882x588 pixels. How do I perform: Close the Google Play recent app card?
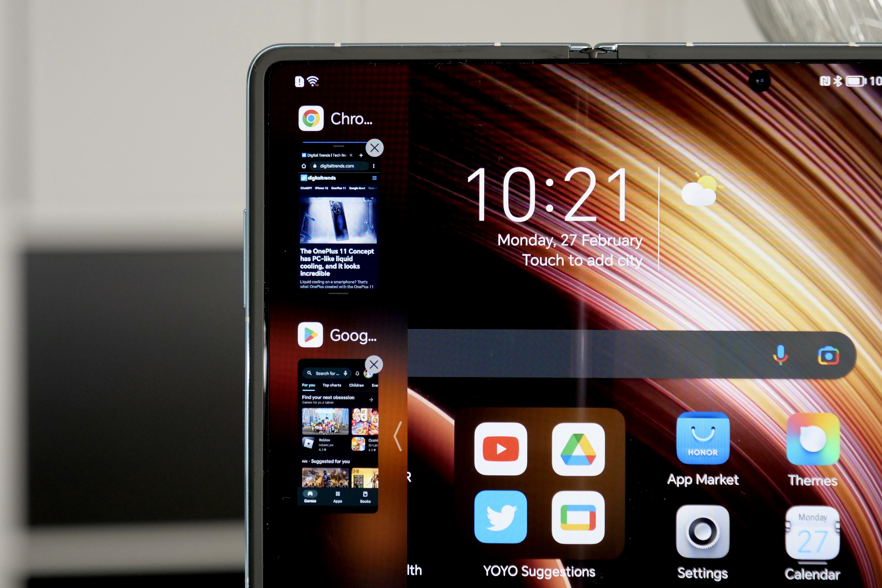coord(375,364)
